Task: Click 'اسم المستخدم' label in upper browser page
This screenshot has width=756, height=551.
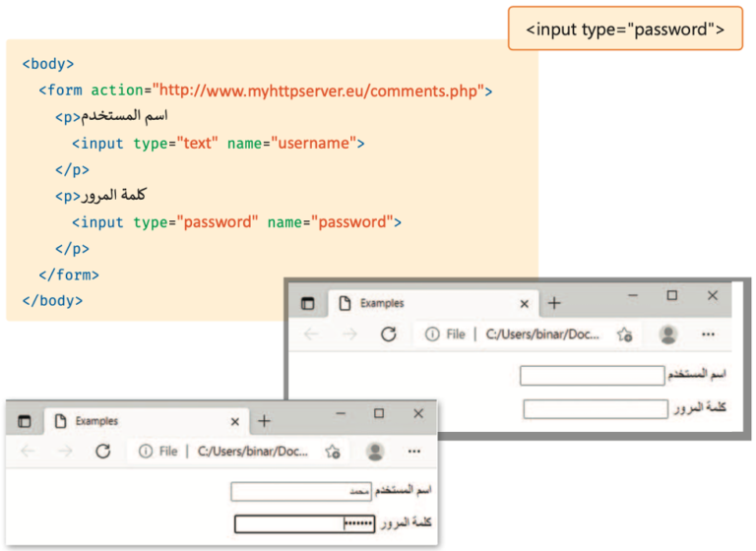Action: click(697, 374)
